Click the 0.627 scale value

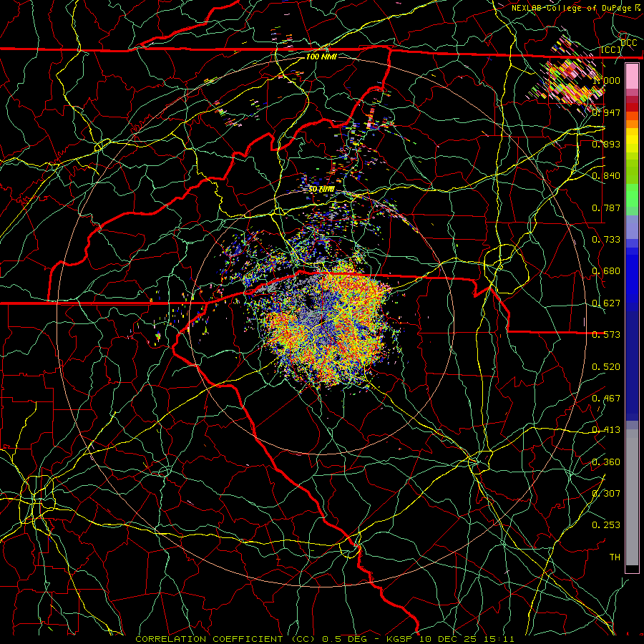[x=606, y=303]
